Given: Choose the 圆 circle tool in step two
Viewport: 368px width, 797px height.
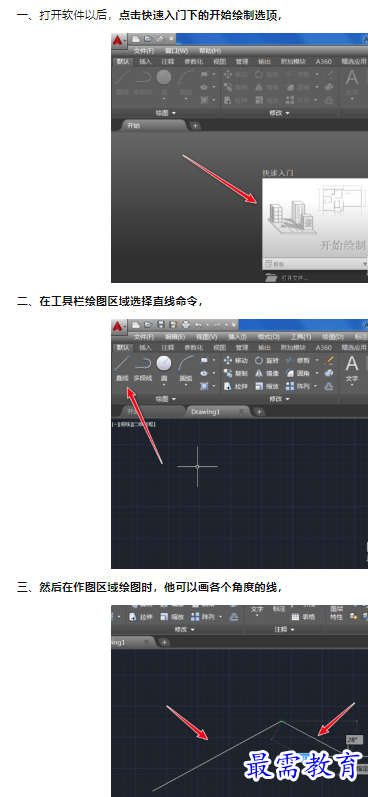Looking at the screenshot, I should [x=164, y=369].
